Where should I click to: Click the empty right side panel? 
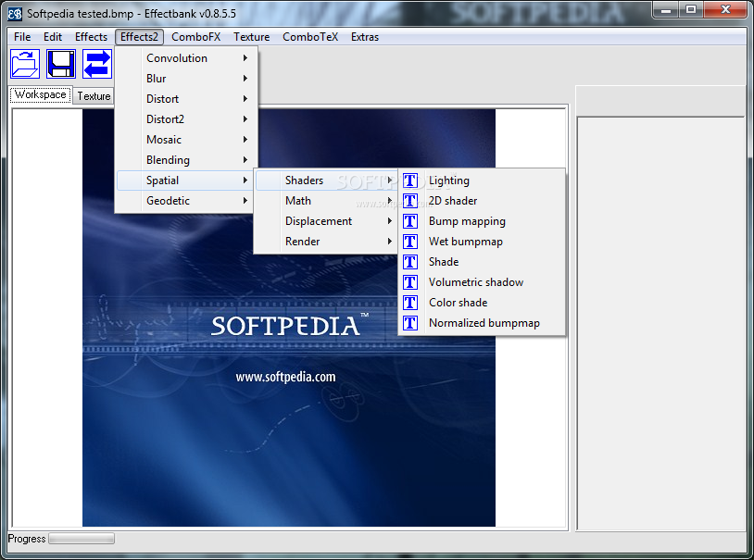pos(660,323)
